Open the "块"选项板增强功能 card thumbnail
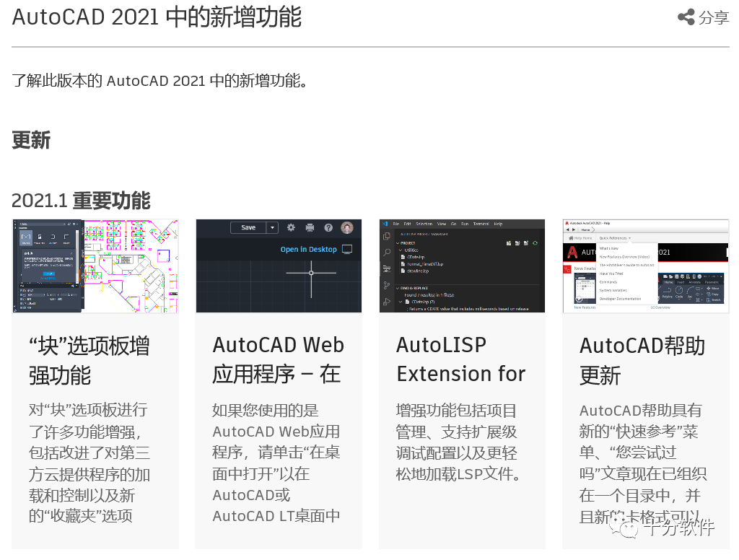The image size is (739, 560). 95,266
